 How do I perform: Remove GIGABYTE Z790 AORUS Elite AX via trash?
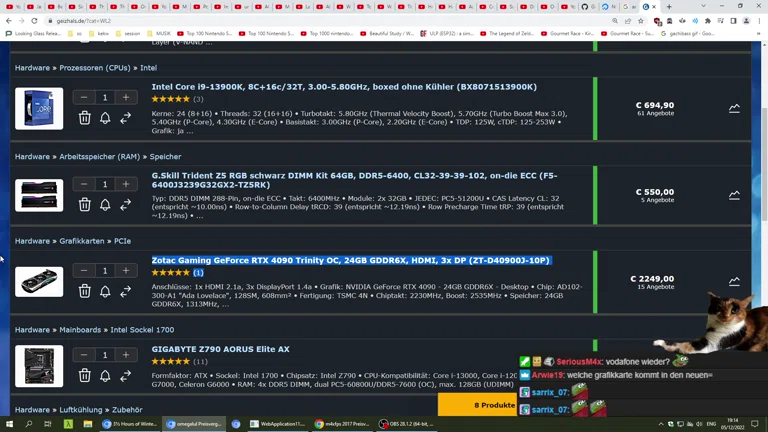click(85, 376)
